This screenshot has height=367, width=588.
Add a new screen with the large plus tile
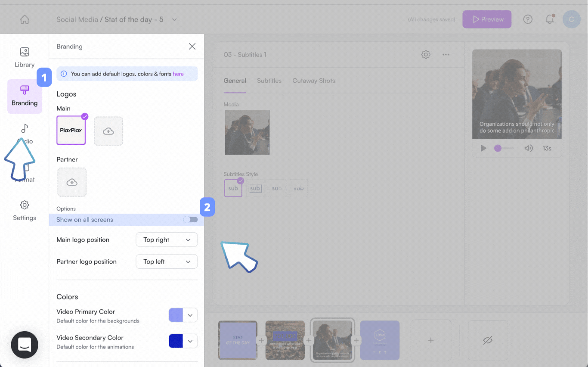(431, 340)
